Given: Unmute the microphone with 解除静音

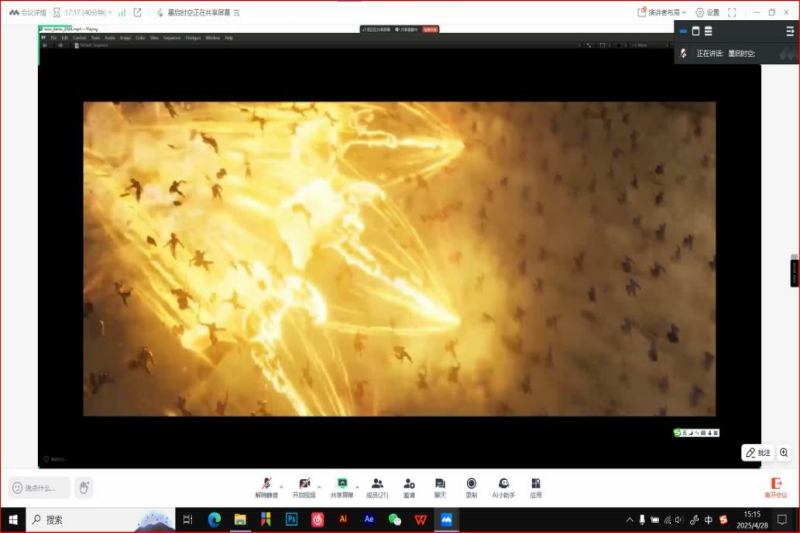Looking at the screenshot, I should pos(267,485).
